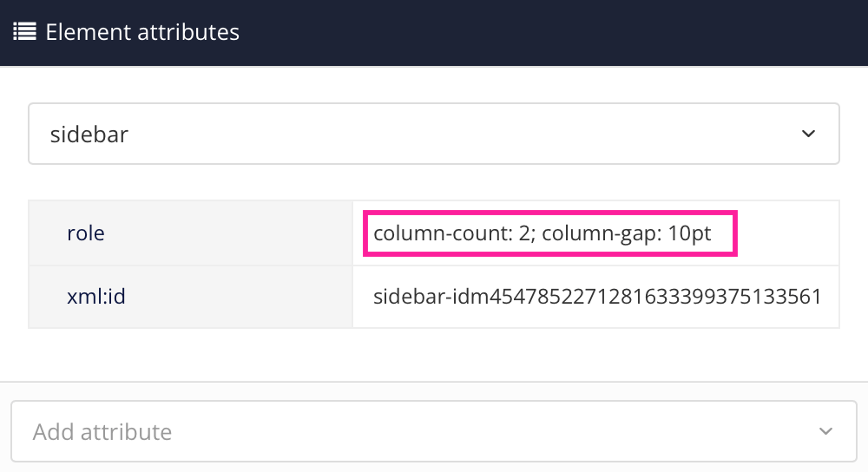
Task: Click the blank margin left of role row
Action: click(x=14, y=233)
